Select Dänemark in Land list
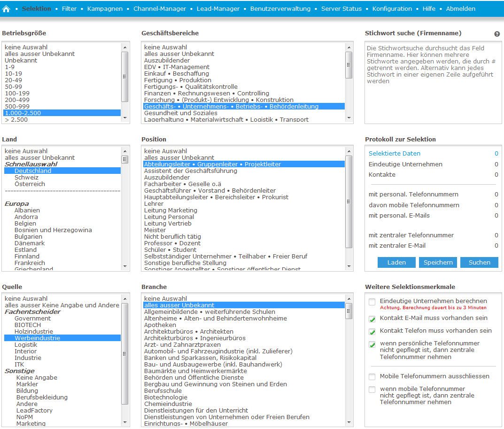504x429 pixels. pos(62,243)
